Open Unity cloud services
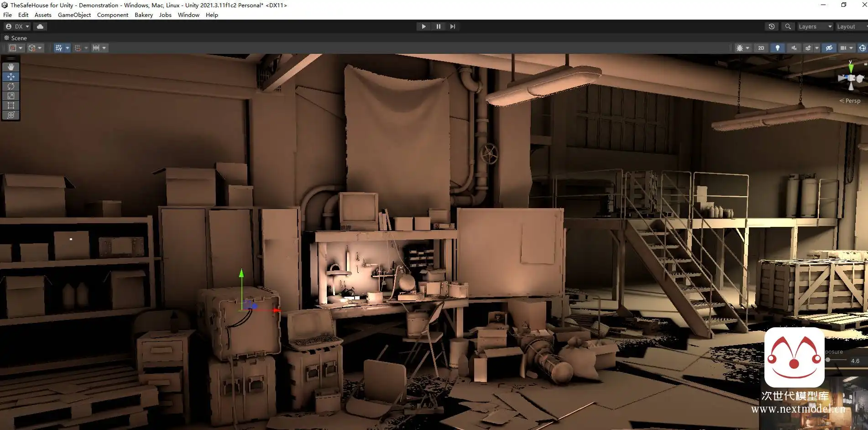This screenshot has height=430, width=868. (x=40, y=26)
